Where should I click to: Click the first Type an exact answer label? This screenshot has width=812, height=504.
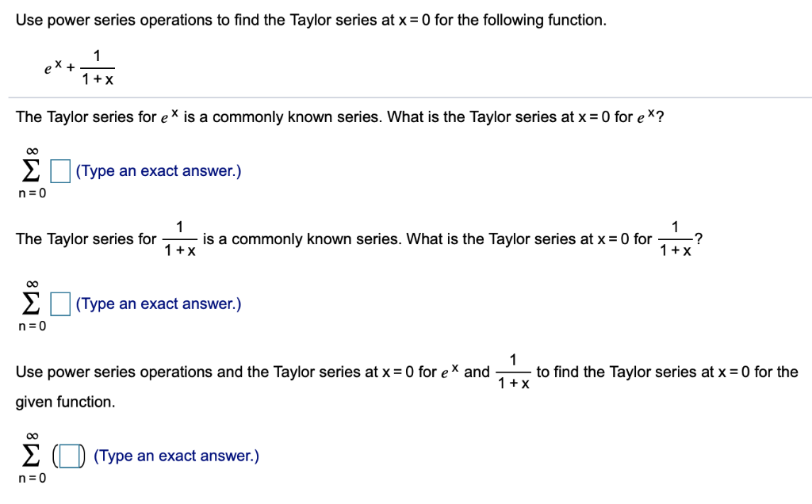coord(158,170)
